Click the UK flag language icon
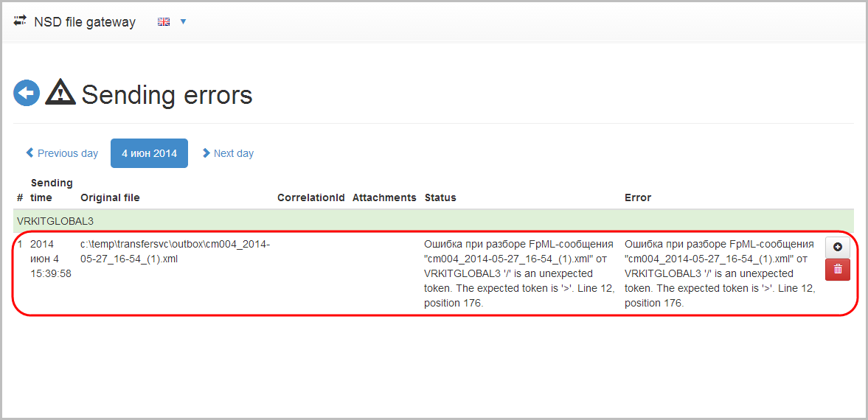 coord(163,21)
